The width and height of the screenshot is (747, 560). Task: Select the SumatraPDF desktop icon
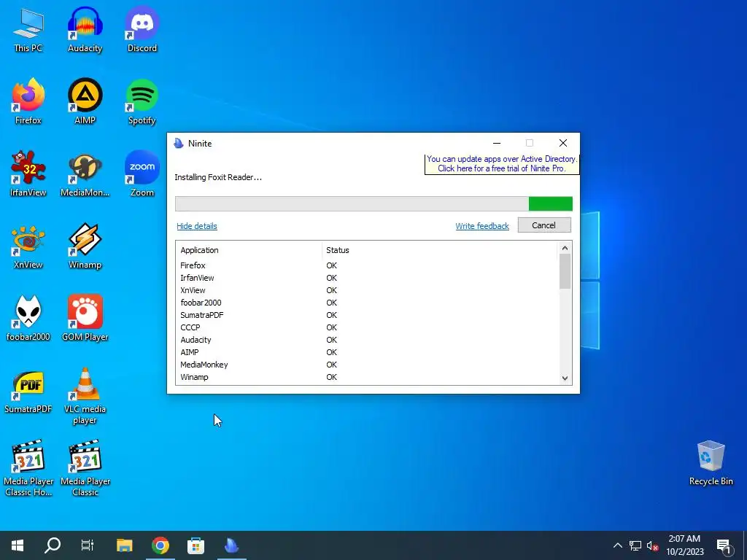28,392
